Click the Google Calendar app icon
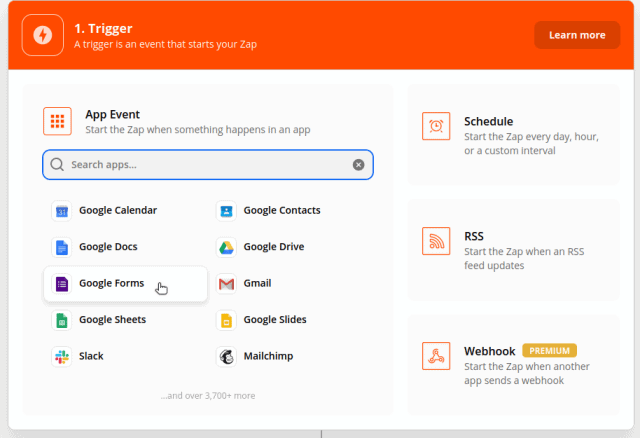Viewport: 640px width, 438px height. click(x=61, y=211)
